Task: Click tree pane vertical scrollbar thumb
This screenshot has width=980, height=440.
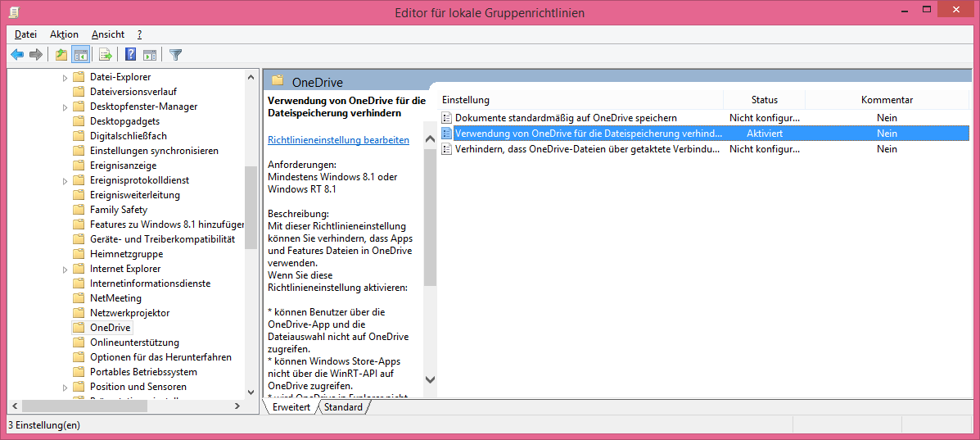Action: (251, 208)
